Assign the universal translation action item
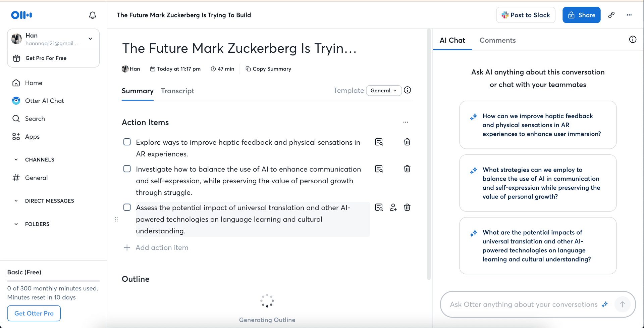The width and height of the screenshot is (644, 328). (x=393, y=207)
